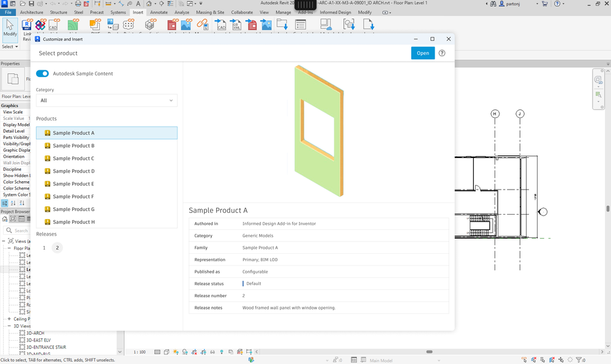Image resolution: width=611 pixels, height=364 pixels.
Task: Select the Link Revit tool
Action: pos(26,26)
